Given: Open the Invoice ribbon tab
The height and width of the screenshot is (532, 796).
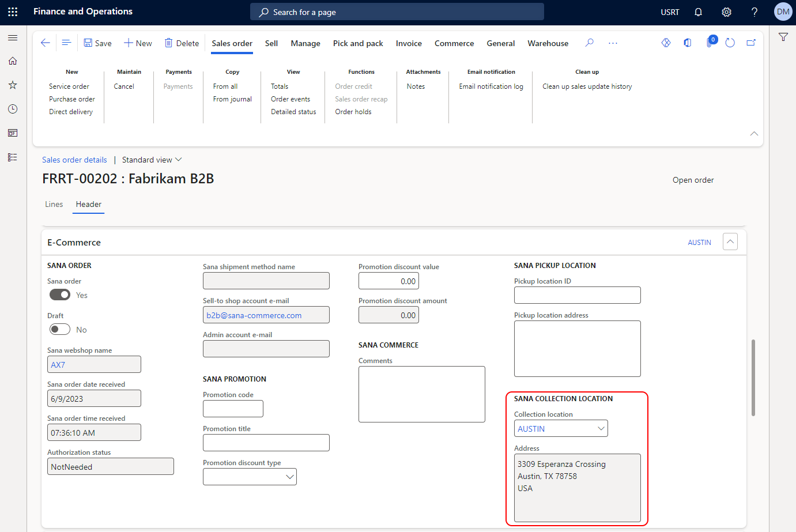Looking at the screenshot, I should [x=409, y=43].
